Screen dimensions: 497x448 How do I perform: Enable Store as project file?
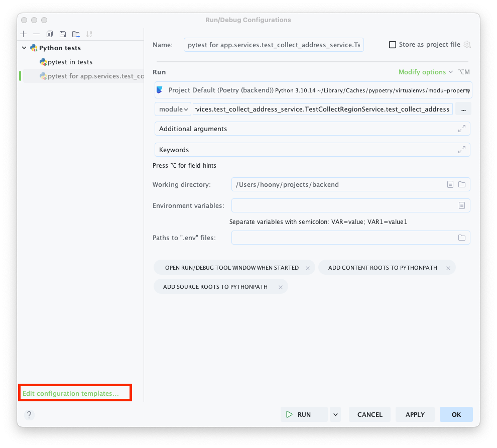pyautogui.click(x=392, y=44)
